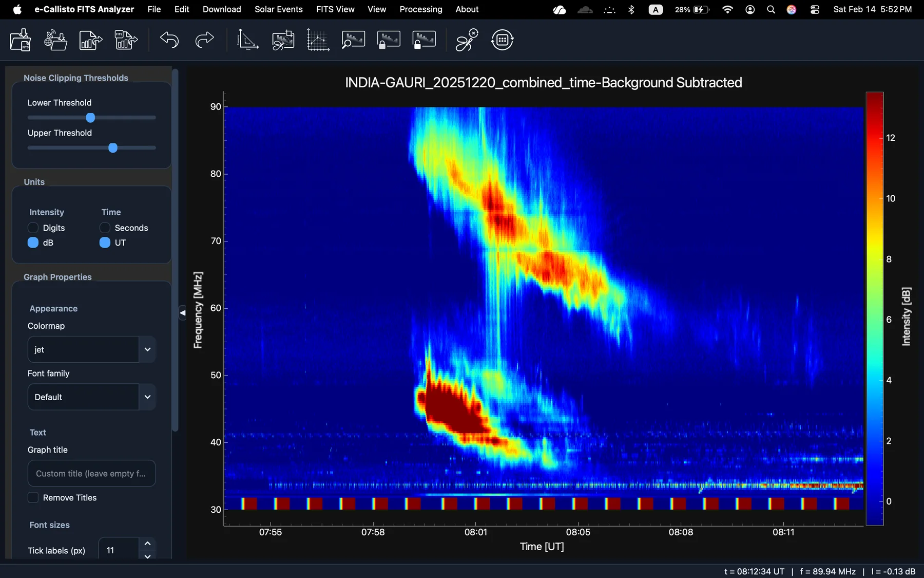Select dB intensity unit
924x578 pixels.
[x=33, y=243]
